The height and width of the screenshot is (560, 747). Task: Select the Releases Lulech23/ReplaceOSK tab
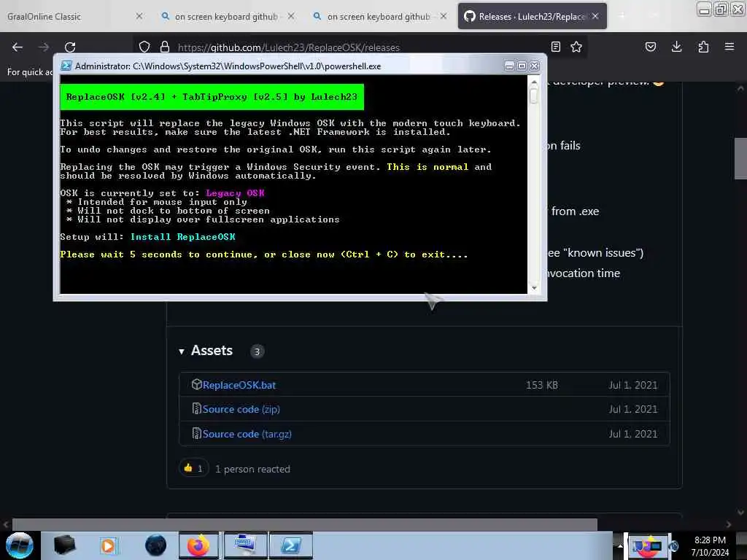532,17
